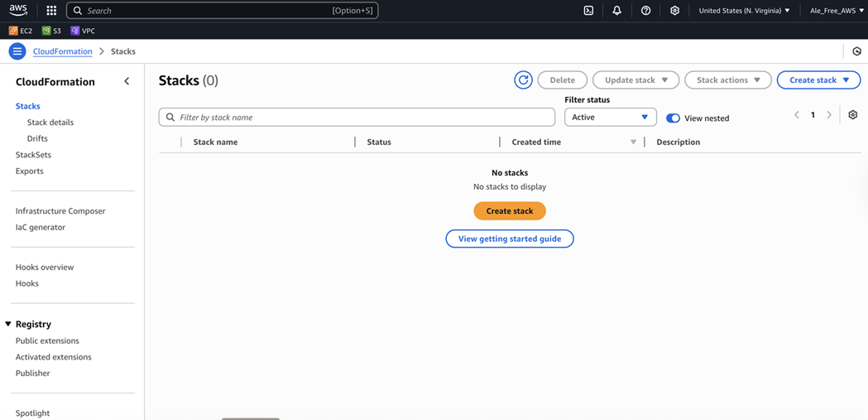Open table preferences gear icon
The height and width of the screenshot is (420, 868).
[x=852, y=114]
